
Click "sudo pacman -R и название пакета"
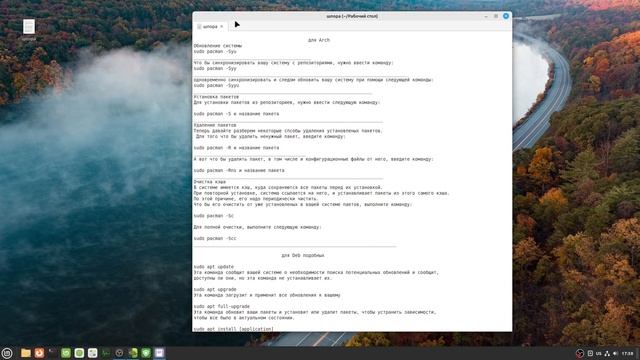coord(236,148)
